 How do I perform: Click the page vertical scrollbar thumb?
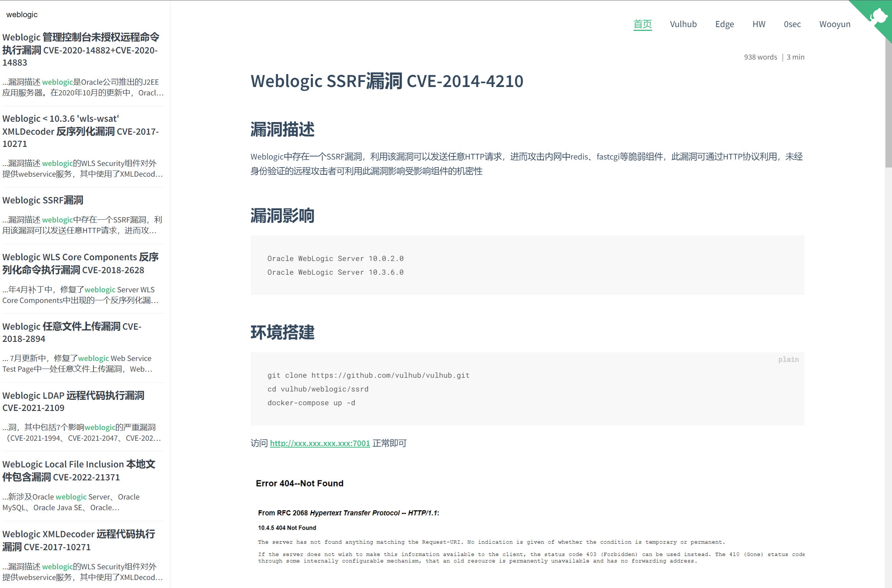[x=888, y=103]
